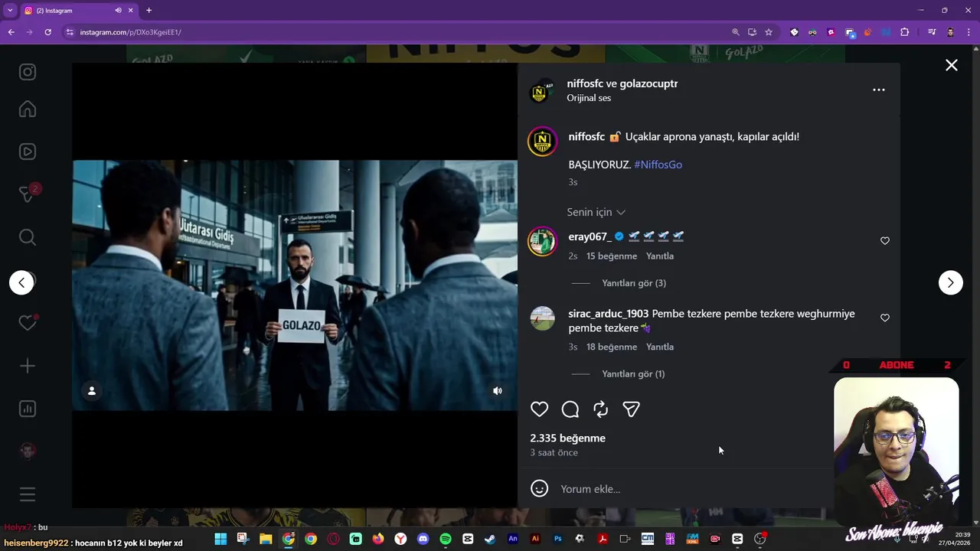Viewport: 980px width, 551px height.
Task: Open Chrome three-dot menu
Action: tap(969, 32)
